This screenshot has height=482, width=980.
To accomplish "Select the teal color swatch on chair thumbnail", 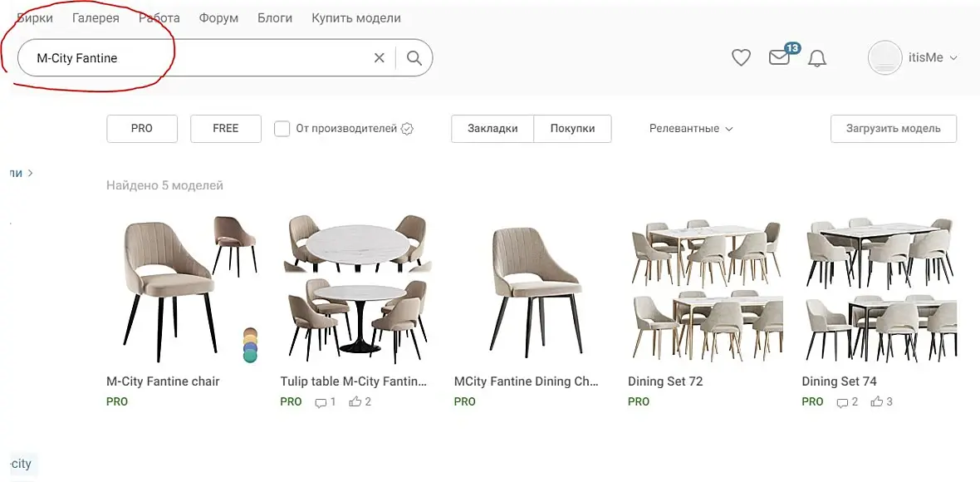I will tap(250, 356).
